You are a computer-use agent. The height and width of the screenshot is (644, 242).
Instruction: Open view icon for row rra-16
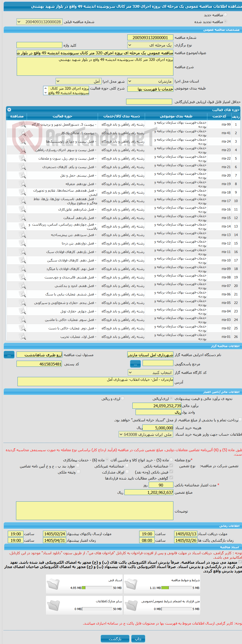pyautogui.click(x=23, y=209)
